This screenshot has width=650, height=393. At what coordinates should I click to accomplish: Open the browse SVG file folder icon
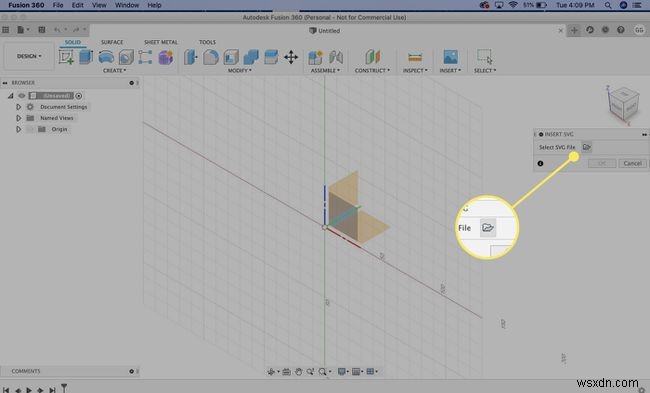point(586,147)
